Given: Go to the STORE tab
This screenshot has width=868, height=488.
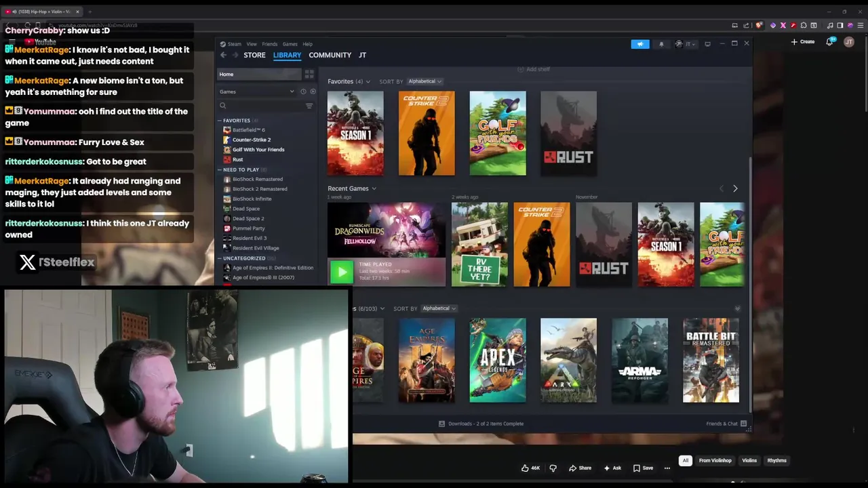Looking at the screenshot, I should coord(255,55).
